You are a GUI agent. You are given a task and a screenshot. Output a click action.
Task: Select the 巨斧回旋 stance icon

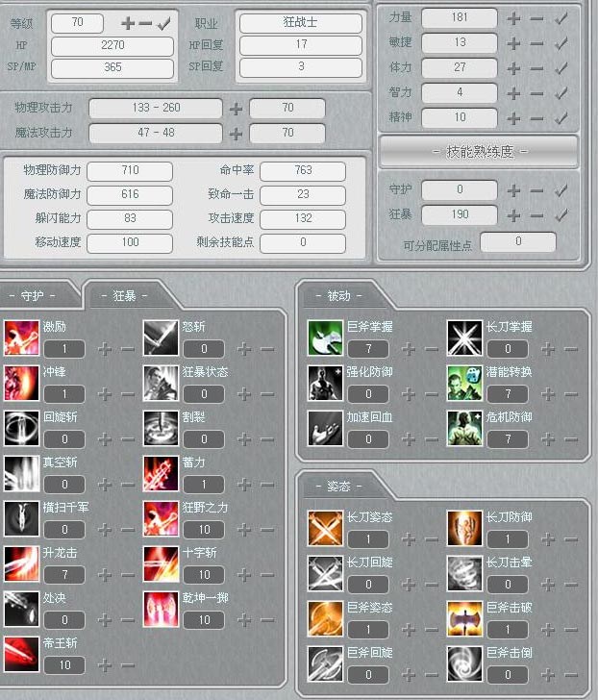click(325, 663)
